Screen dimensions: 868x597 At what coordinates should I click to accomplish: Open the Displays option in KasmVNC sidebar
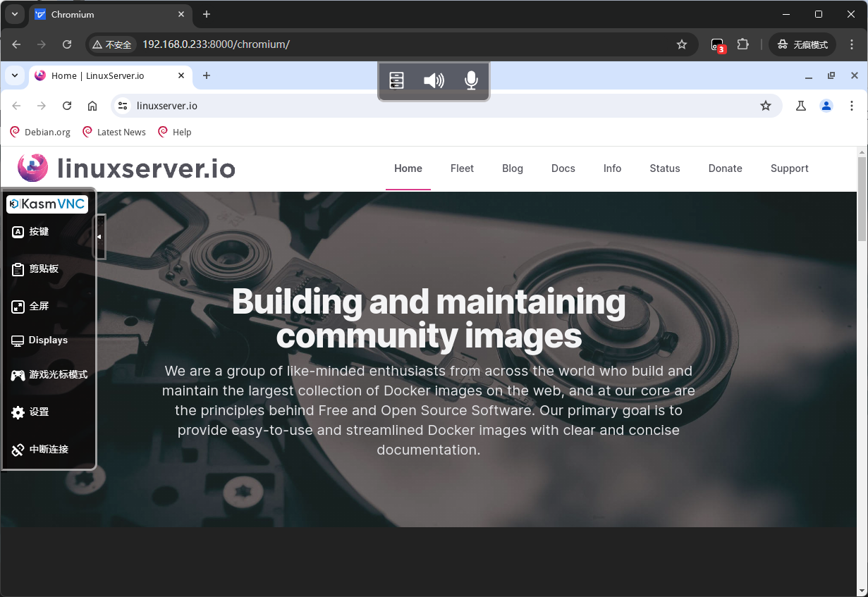pos(39,340)
